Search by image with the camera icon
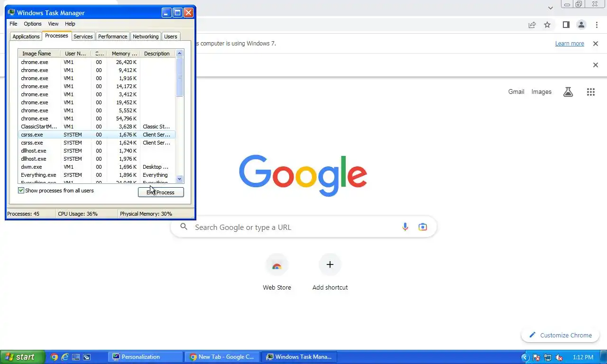The width and height of the screenshot is (607, 364). tap(423, 227)
